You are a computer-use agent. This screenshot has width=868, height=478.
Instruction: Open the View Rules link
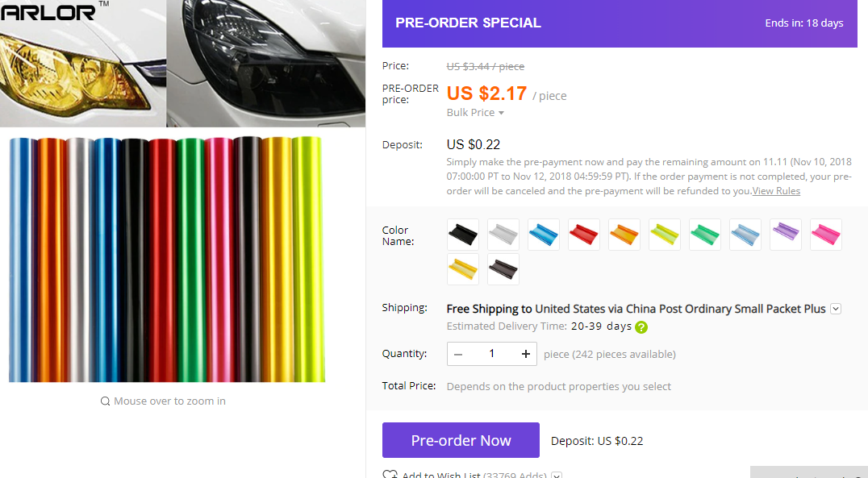pos(776,191)
